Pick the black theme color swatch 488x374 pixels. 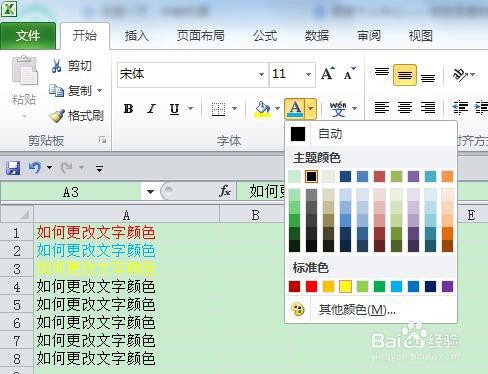tap(311, 176)
